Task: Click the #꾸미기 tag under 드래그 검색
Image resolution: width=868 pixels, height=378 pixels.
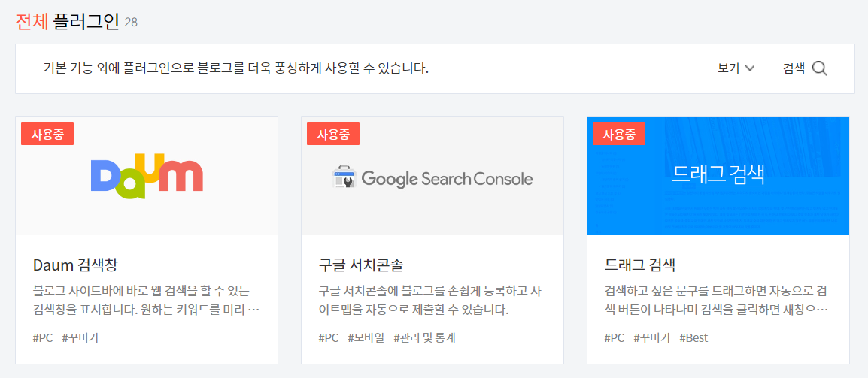Action: tap(652, 337)
